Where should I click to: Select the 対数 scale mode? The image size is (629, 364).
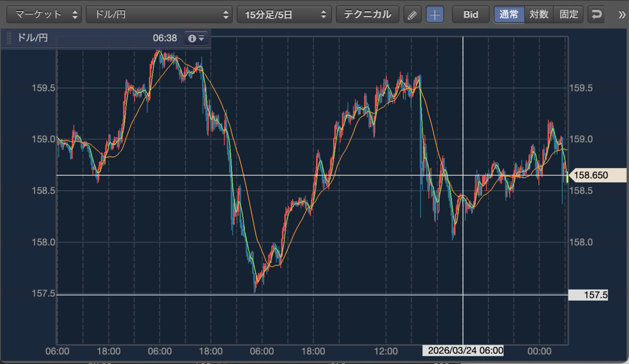tap(539, 14)
